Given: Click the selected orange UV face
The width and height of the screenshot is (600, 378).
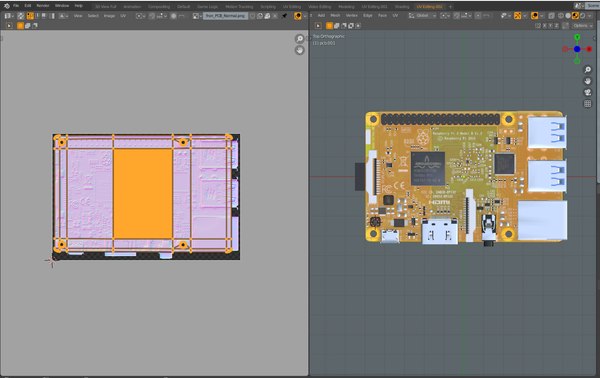Looking at the screenshot, I should [x=143, y=194].
